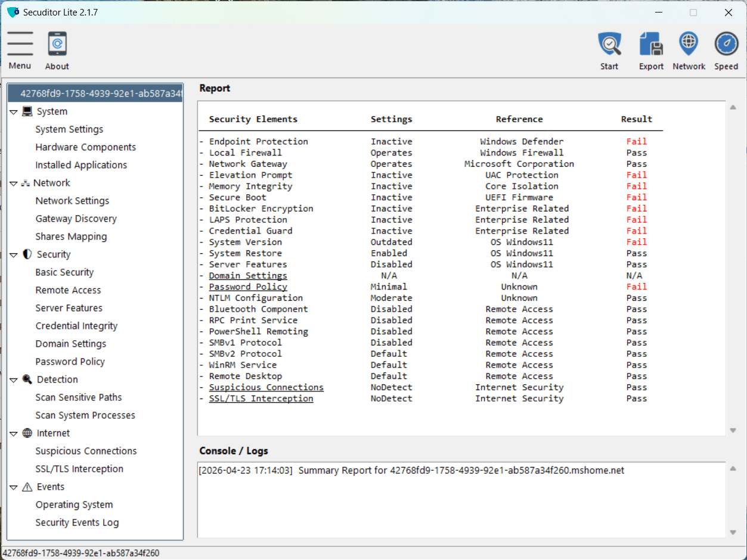Click the Detection magnifier tree icon

click(27, 379)
